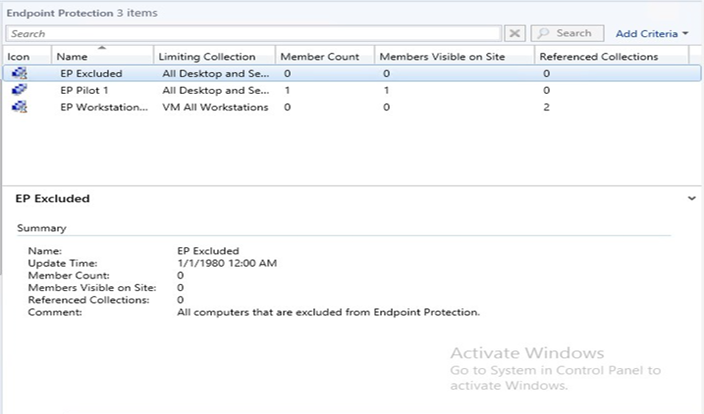Click the EP Pilot 1 collection icon
The height and width of the screenshot is (414, 704).
click(21, 90)
